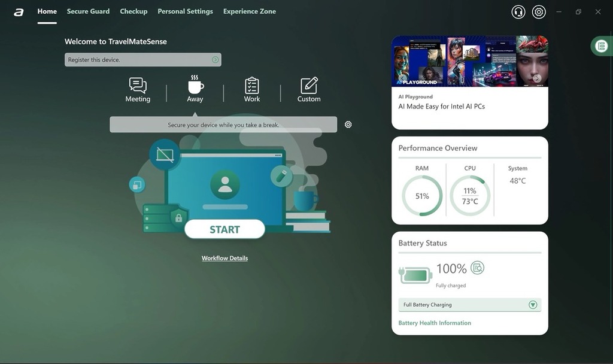Open the green side panel icon
This screenshot has width=613, height=364.
(601, 45)
